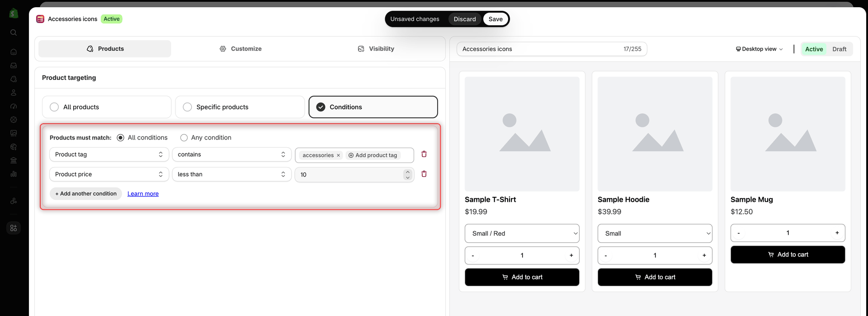Open the sidebar gauge icon
The width and height of the screenshot is (868, 316).
14,106
